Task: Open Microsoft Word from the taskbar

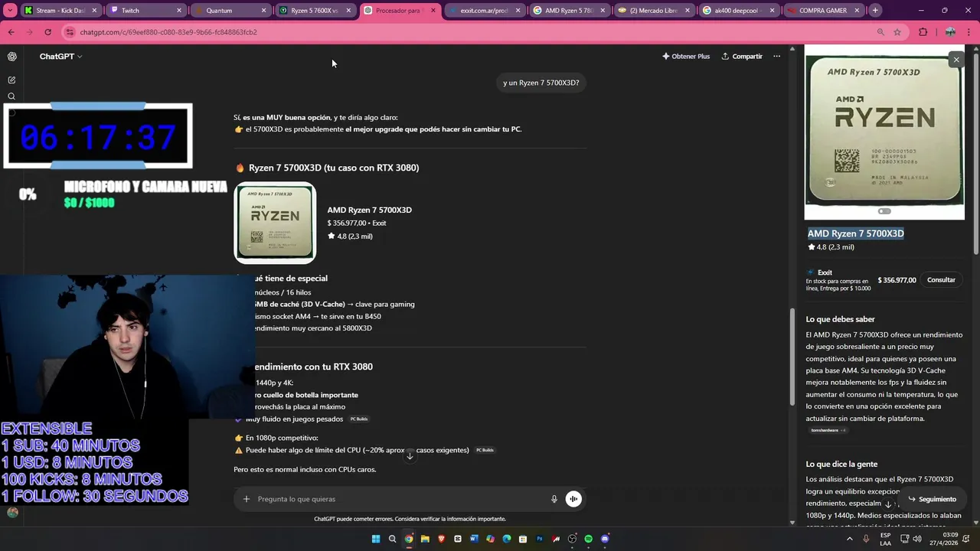Action: coord(474,539)
